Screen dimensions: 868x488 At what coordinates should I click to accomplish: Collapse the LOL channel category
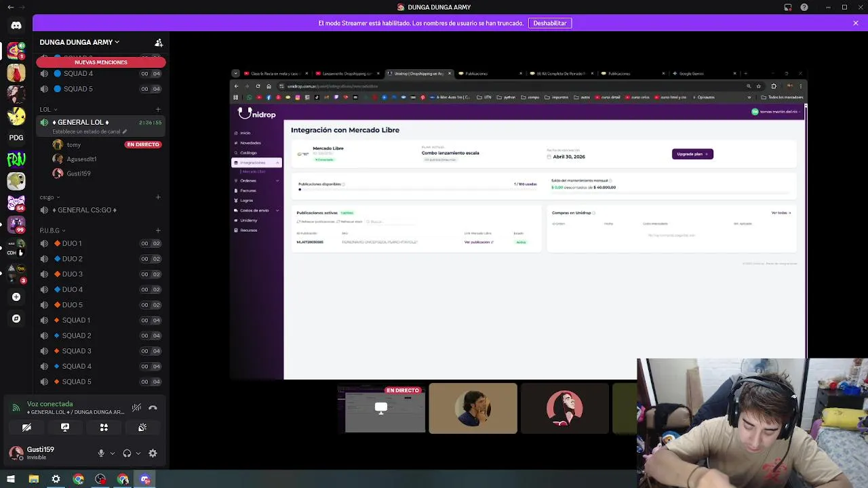48,109
